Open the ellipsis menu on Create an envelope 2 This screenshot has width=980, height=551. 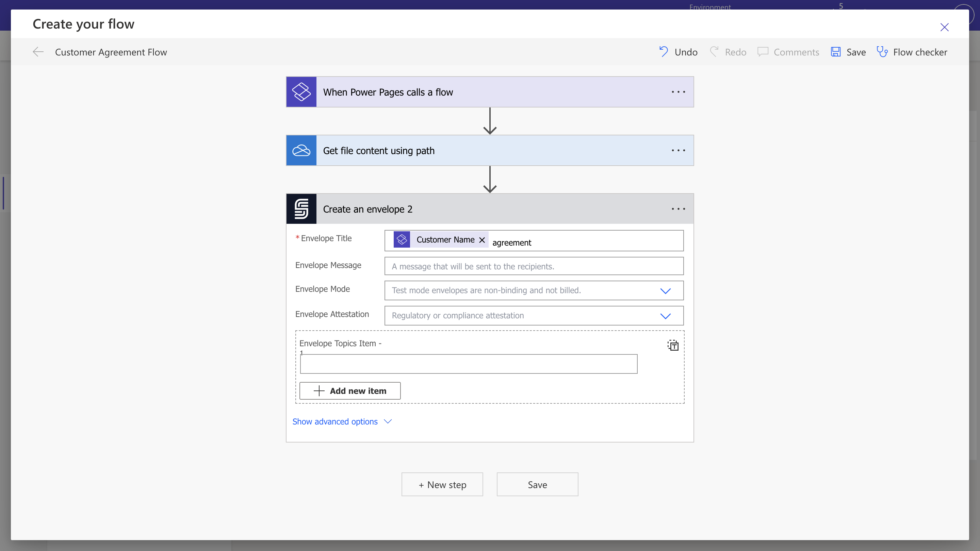(678, 209)
